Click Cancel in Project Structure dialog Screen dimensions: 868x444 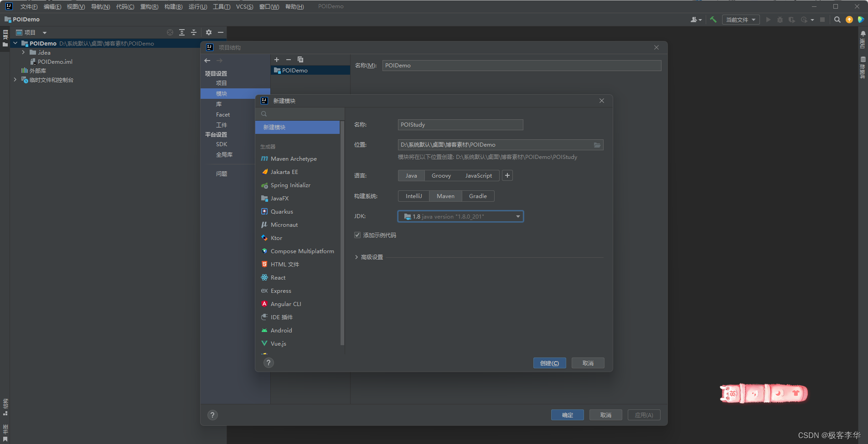coord(606,415)
